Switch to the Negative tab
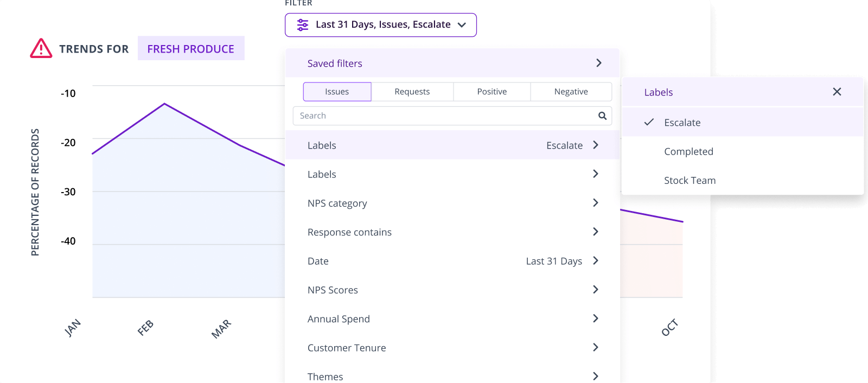868x383 pixels. (x=571, y=92)
